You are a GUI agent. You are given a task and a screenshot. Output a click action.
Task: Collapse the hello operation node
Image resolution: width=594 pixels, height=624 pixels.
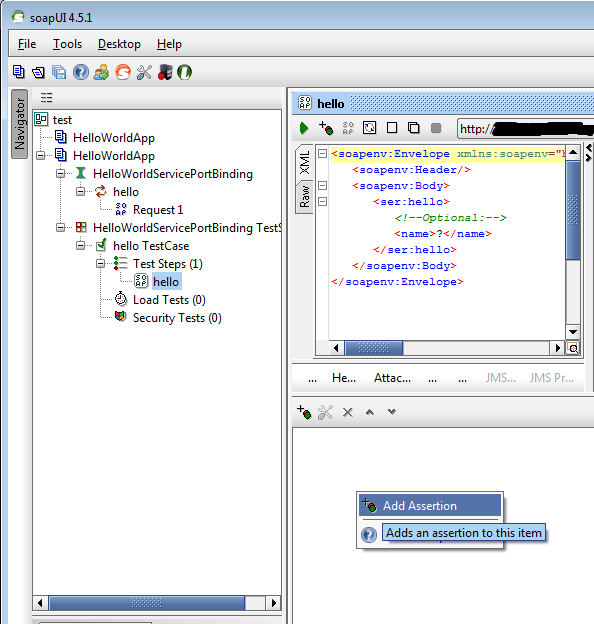pyautogui.click(x=80, y=191)
